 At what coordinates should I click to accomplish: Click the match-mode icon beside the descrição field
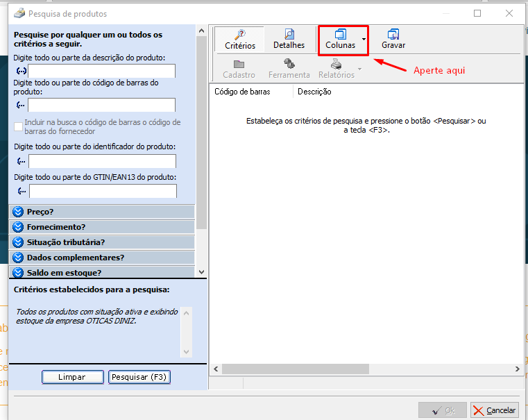pyautogui.click(x=22, y=71)
